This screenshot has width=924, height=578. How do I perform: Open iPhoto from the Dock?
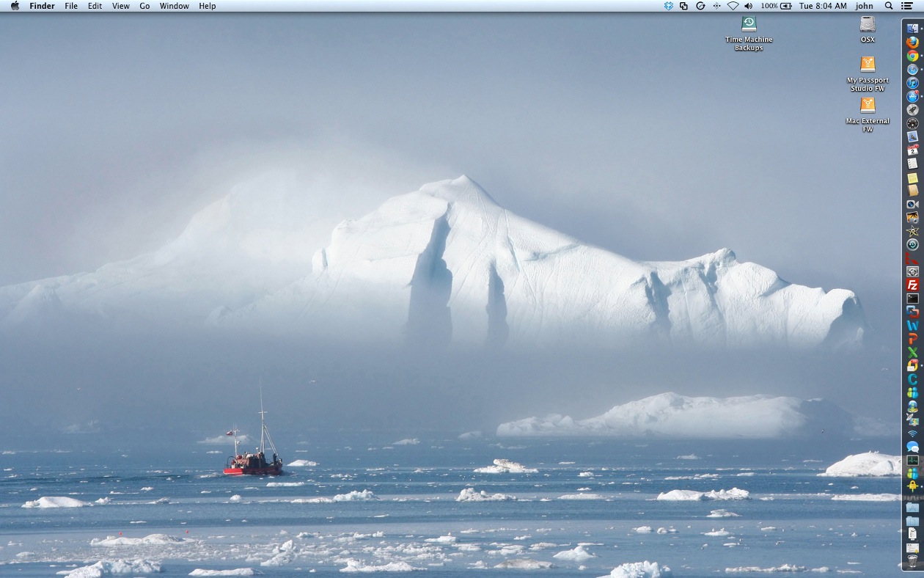(x=912, y=217)
